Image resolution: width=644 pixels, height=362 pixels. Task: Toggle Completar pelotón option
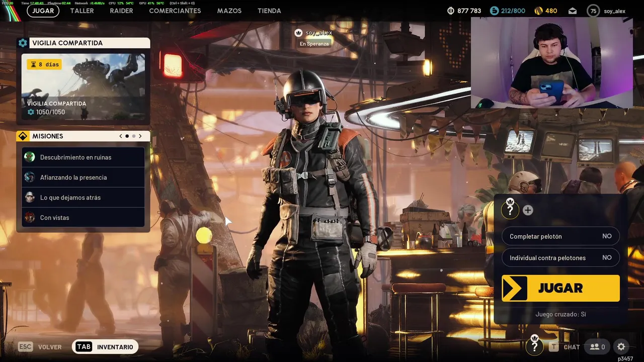point(560,236)
